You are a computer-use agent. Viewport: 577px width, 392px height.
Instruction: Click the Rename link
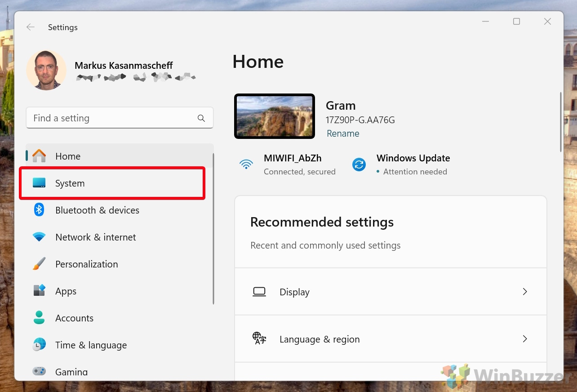click(343, 134)
